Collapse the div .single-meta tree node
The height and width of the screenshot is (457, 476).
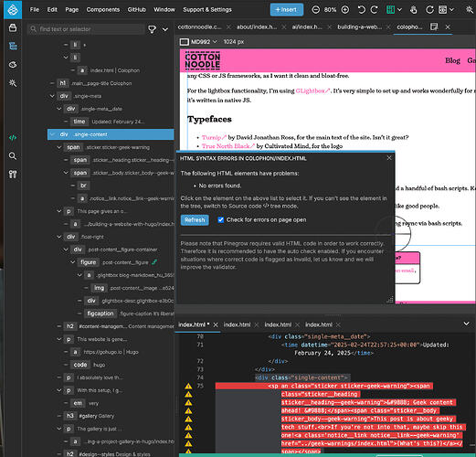coord(52,96)
